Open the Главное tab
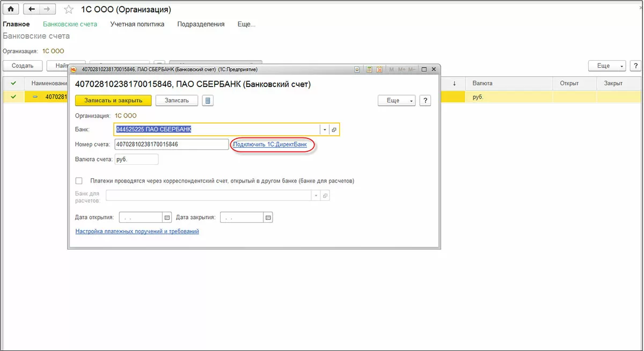The image size is (644, 351). tap(16, 24)
